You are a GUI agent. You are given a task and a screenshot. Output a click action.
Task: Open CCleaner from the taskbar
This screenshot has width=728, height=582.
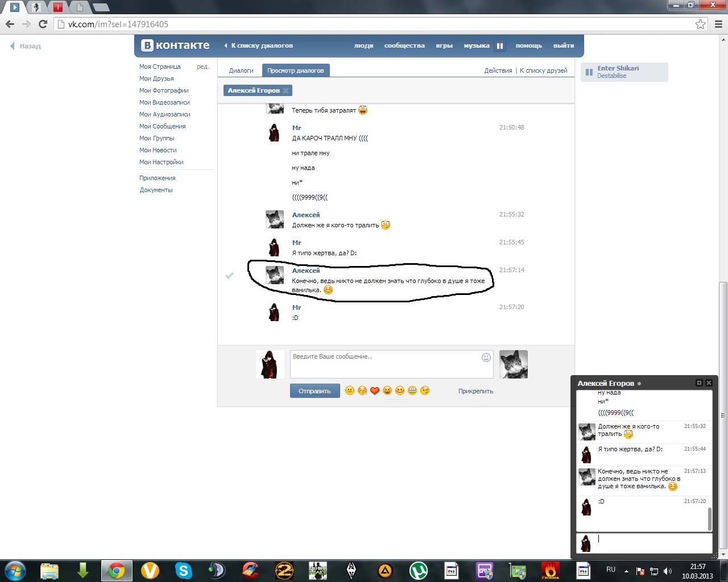(250, 570)
